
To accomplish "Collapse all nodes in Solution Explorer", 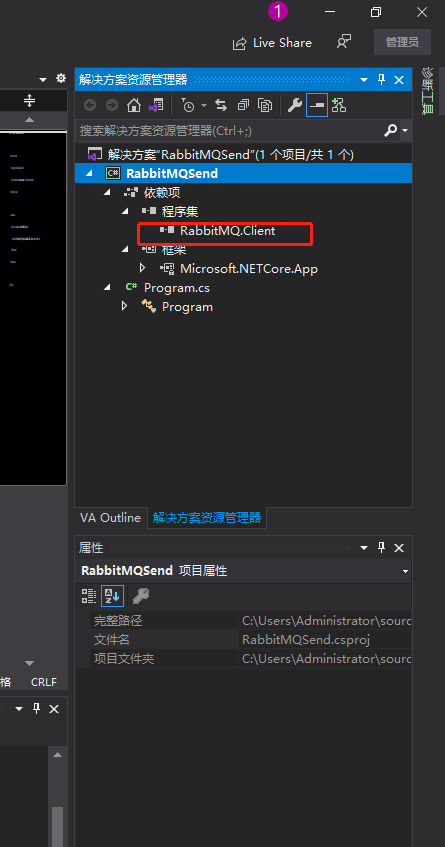I will [243, 105].
